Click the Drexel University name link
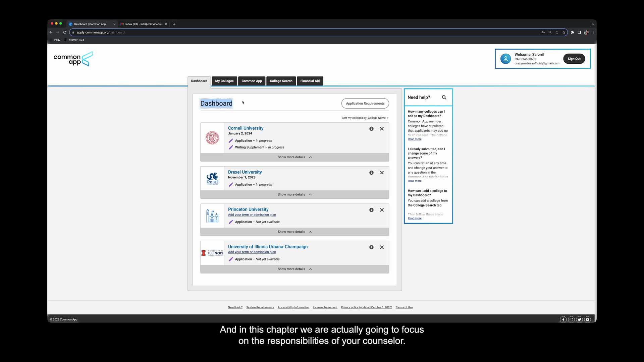The width and height of the screenshot is (644, 362). (x=245, y=172)
